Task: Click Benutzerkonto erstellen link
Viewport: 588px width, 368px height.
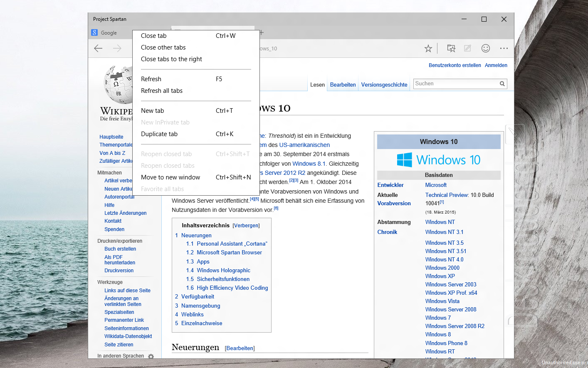Action: click(455, 65)
